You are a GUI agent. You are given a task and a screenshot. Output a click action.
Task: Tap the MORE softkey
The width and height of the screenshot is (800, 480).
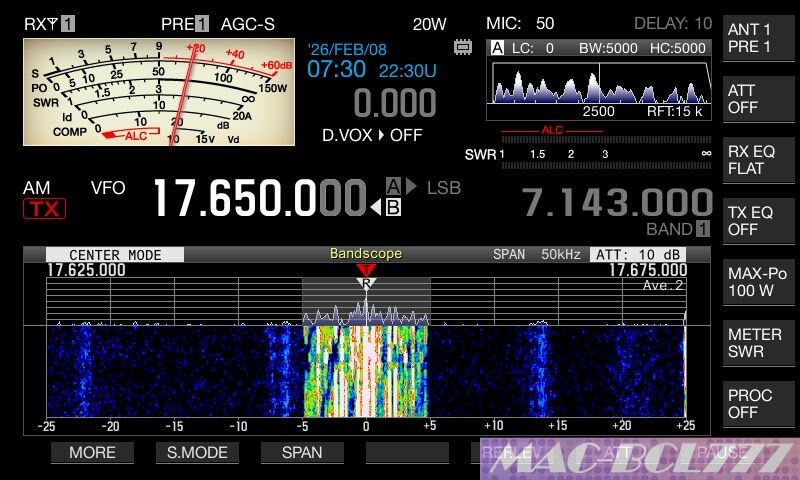click(x=92, y=452)
